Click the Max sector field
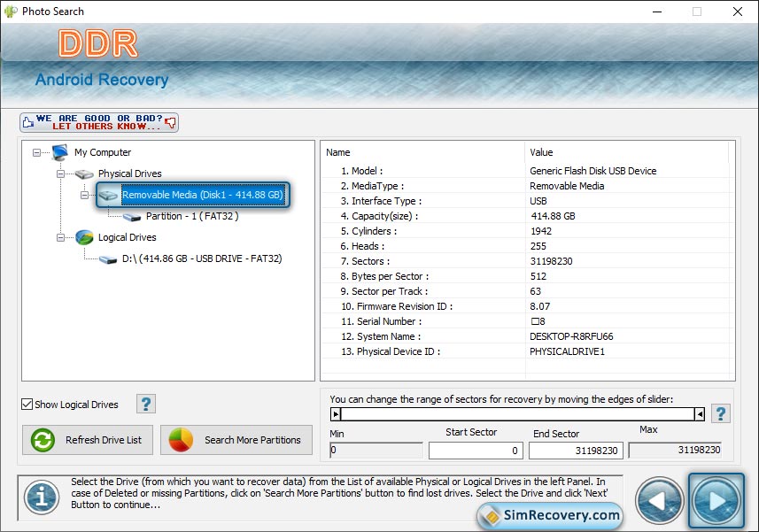 675,450
